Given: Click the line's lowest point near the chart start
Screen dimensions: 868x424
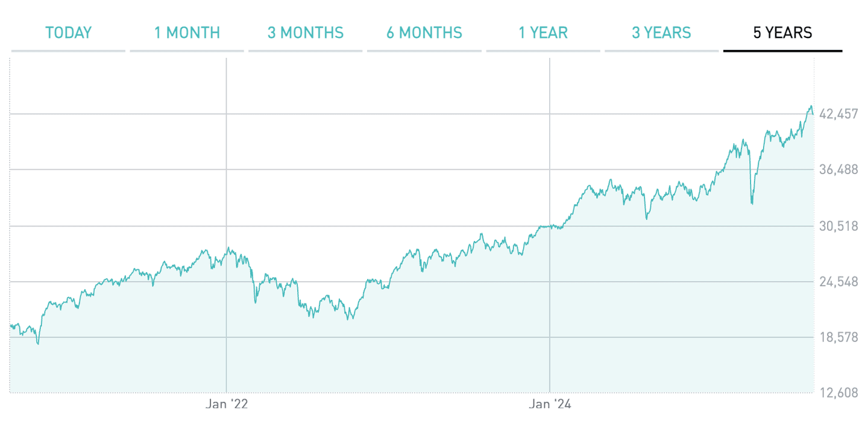Looking at the screenshot, I should (38, 344).
